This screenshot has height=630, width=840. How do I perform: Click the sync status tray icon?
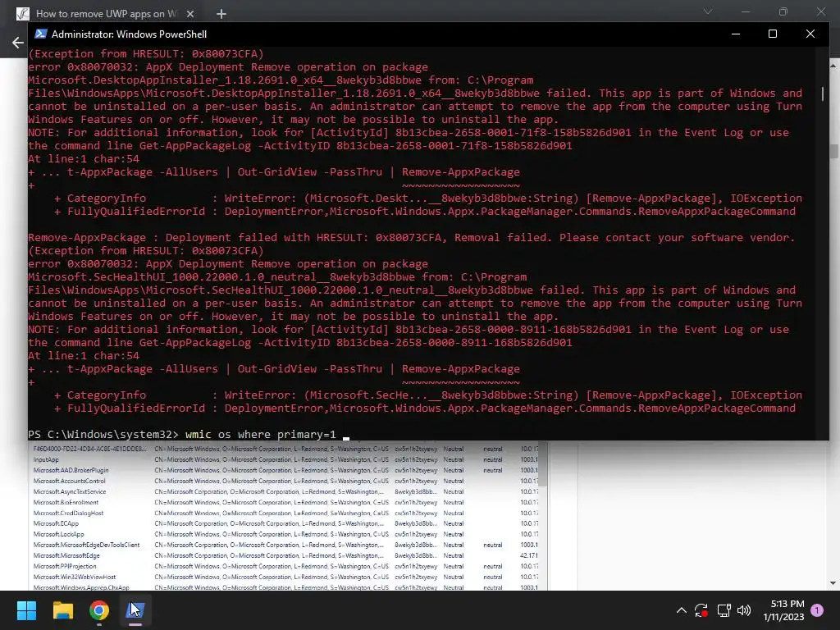tap(701, 610)
